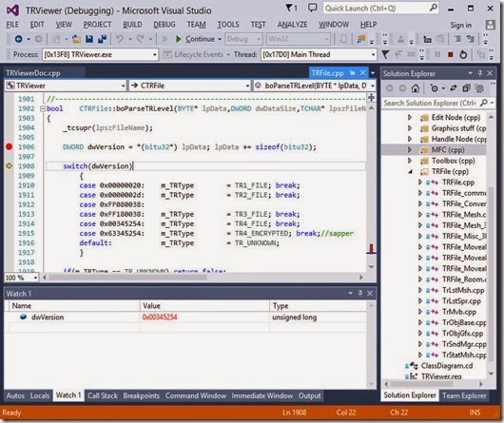Click the Undo arrow icon
This screenshot has height=423, width=504.
pos(120,39)
